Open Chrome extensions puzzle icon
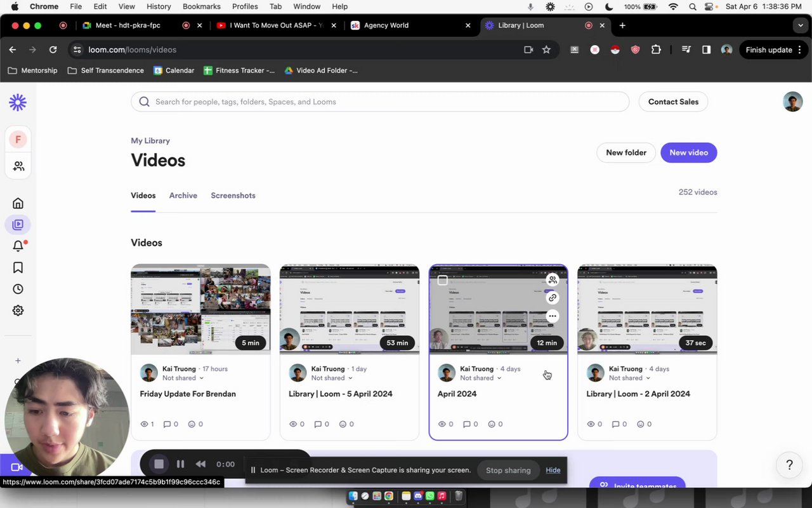Image resolution: width=812 pixels, height=508 pixels. tap(656, 50)
